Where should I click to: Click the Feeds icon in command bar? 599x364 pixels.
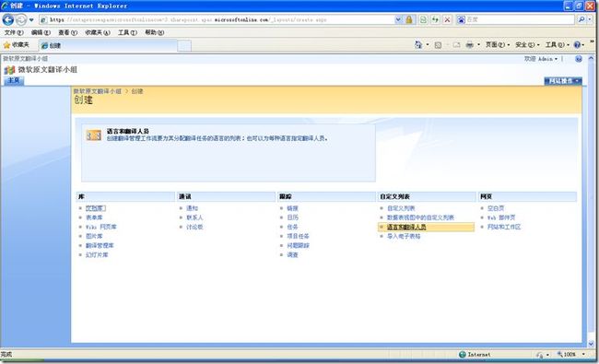tap(438, 45)
